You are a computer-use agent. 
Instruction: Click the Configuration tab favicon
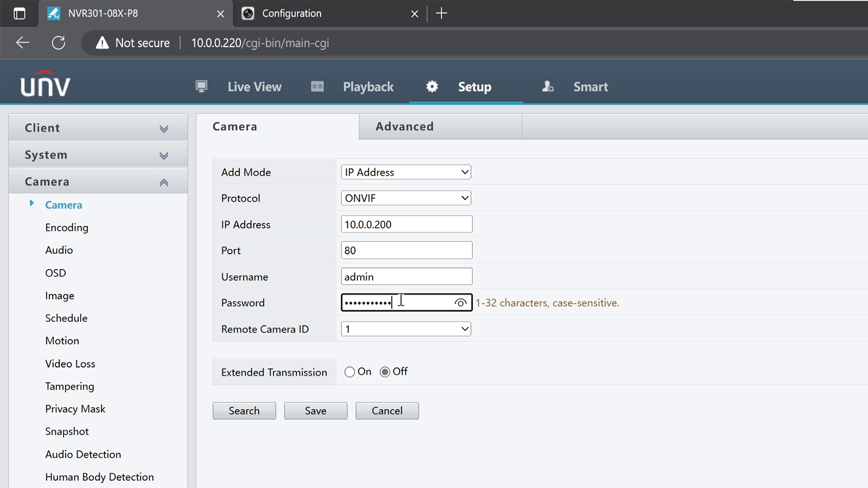pyautogui.click(x=248, y=14)
